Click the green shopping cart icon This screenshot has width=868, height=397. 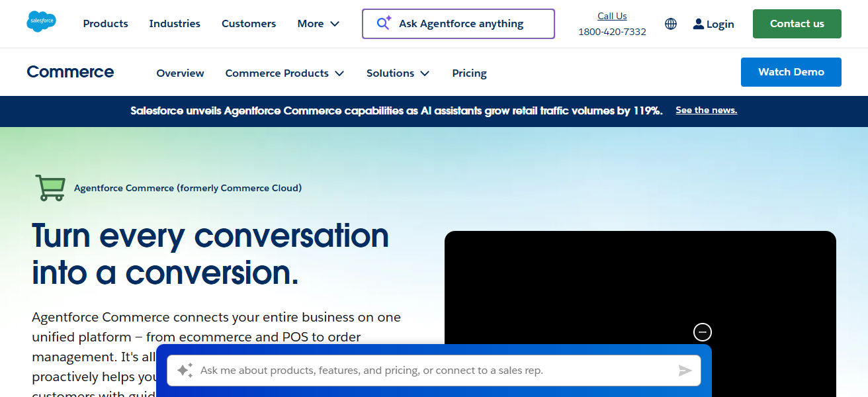click(x=50, y=188)
